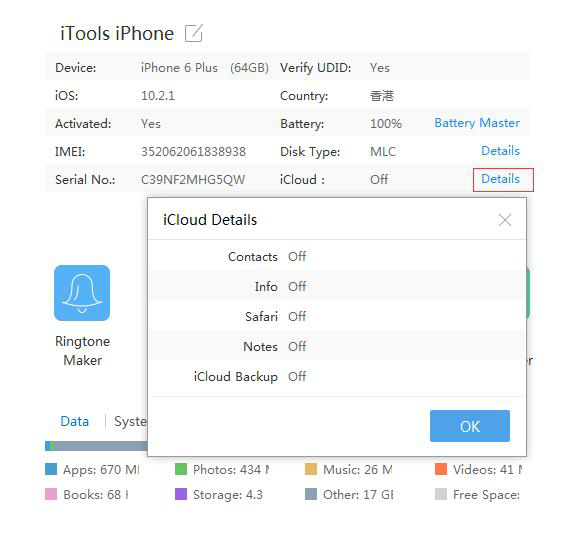This screenshot has height=541, width=565.
Task: Click the gray-blue Other legend swatch
Action: [x=311, y=494]
